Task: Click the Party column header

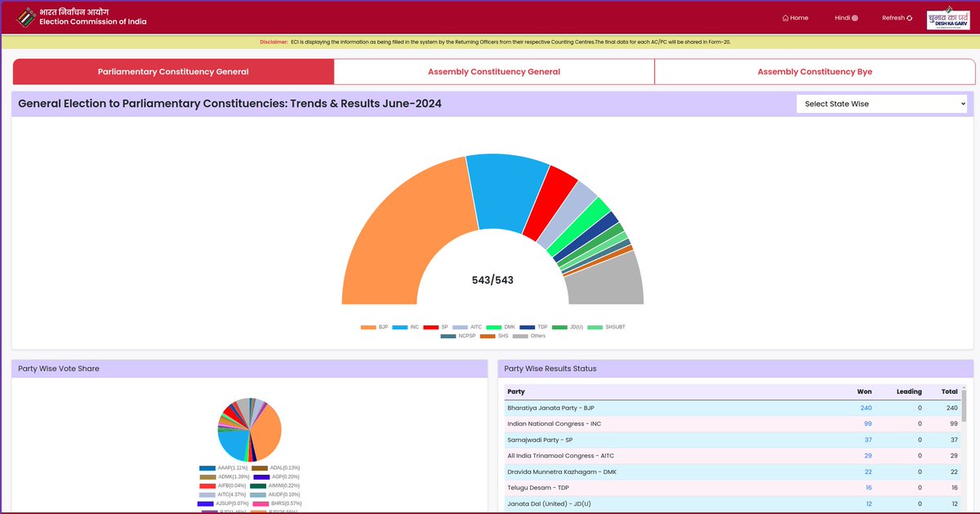Action: (516, 392)
